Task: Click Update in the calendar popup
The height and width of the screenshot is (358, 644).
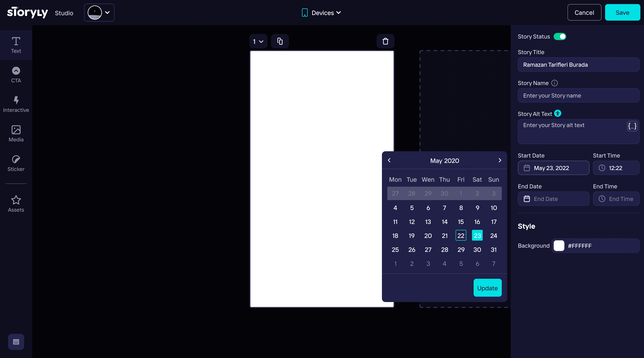Action: (488, 288)
